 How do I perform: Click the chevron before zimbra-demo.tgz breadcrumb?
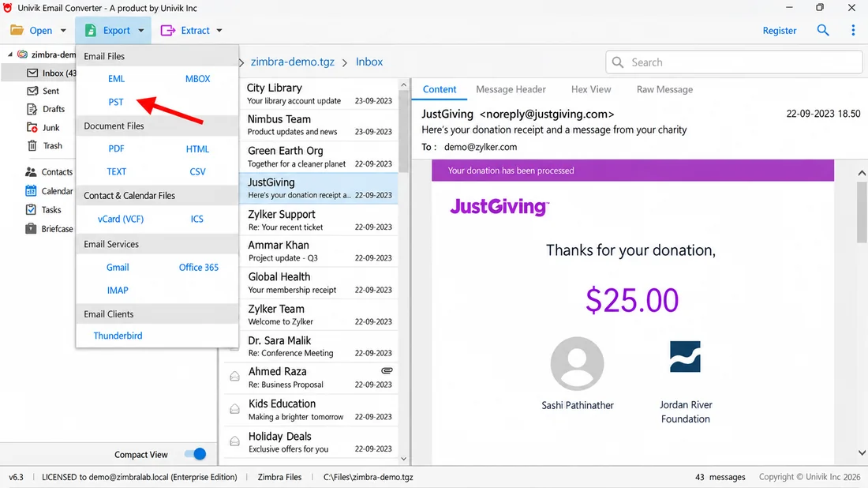pos(241,62)
